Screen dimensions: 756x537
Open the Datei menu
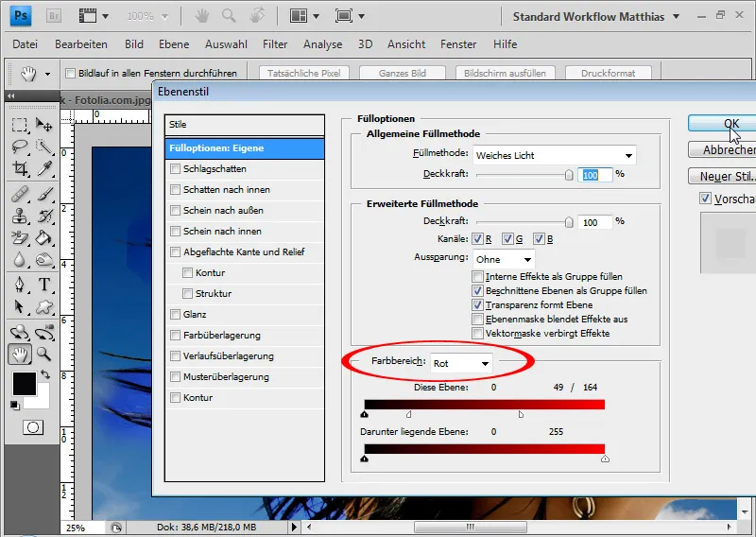click(x=26, y=44)
